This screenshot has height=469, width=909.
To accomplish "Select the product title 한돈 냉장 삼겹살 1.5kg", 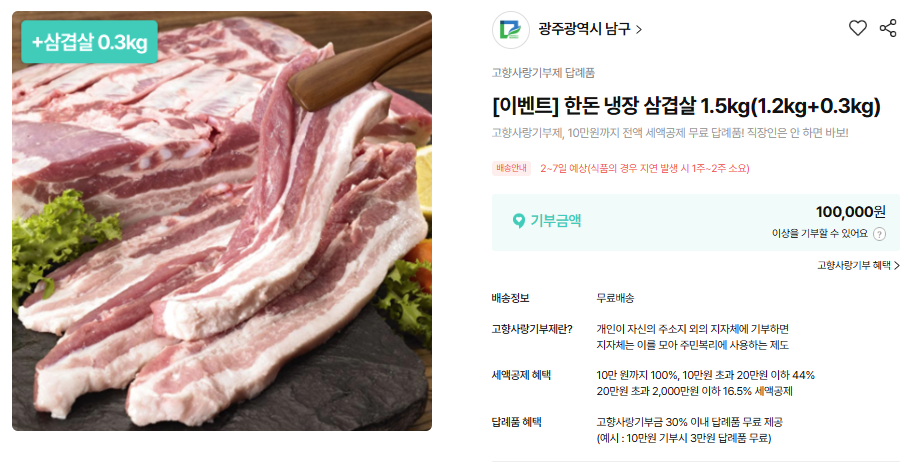I will [686, 106].
